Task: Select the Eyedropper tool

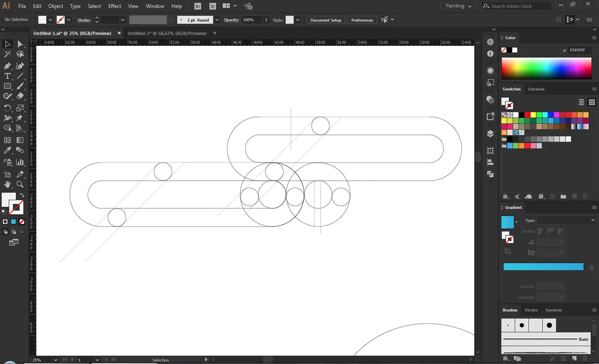Action: (7, 150)
